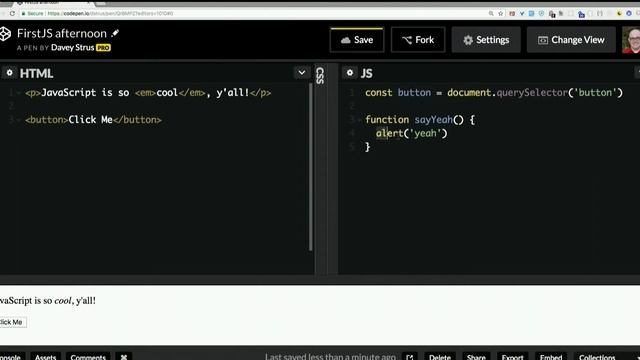
Task: Open JS panel settings gear
Action: pyautogui.click(x=350, y=73)
